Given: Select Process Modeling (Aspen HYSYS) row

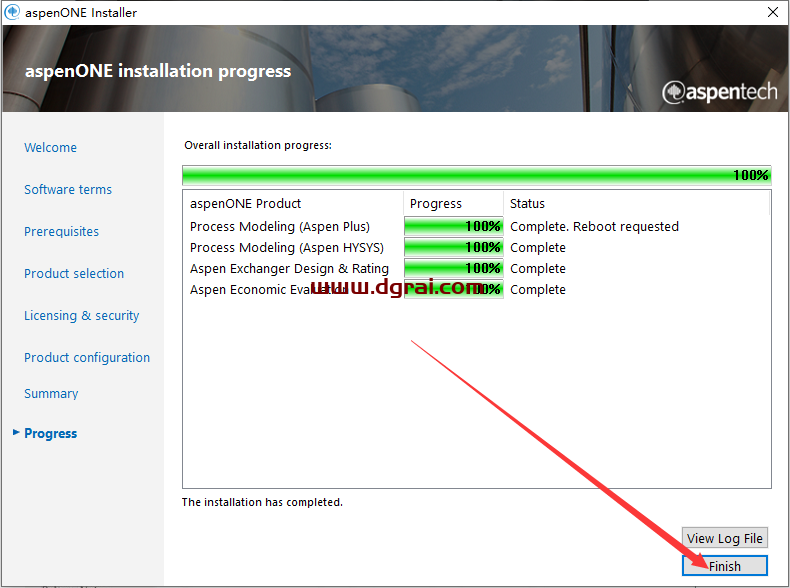Looking at the screenshot, I should [x=477, y=247].
